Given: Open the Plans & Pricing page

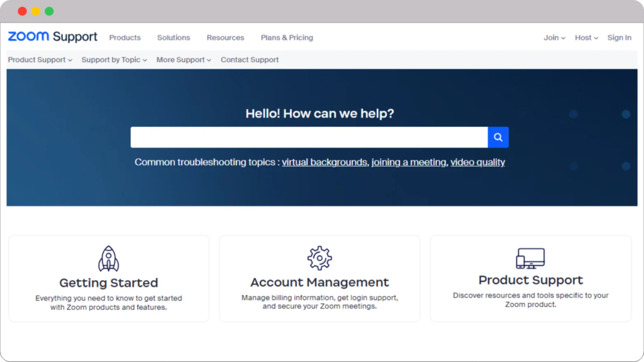Looking at the screenshot, I should click(x=287, y=38).
